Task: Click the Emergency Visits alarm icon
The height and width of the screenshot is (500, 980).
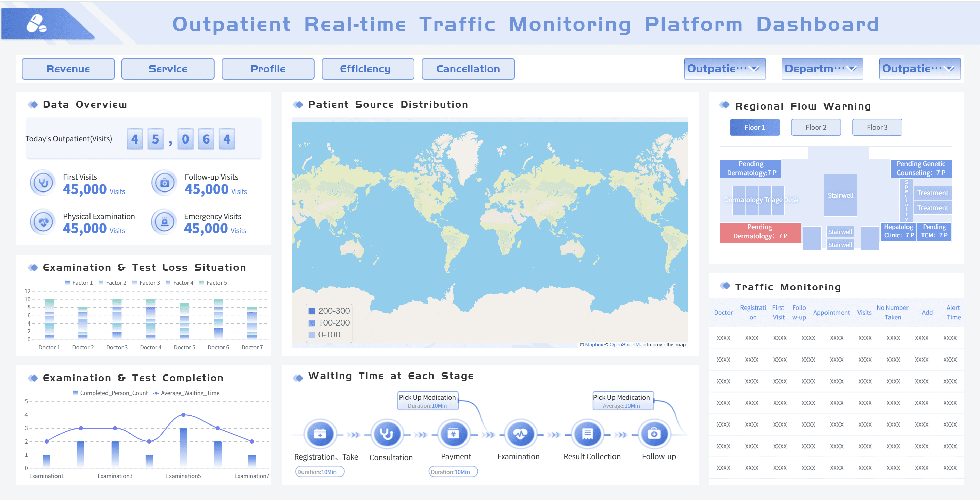Action: (x=164, y=222)
